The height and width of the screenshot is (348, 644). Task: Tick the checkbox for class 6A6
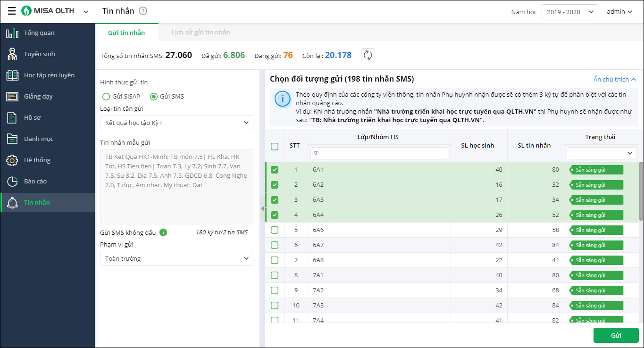tap(275, 230)
